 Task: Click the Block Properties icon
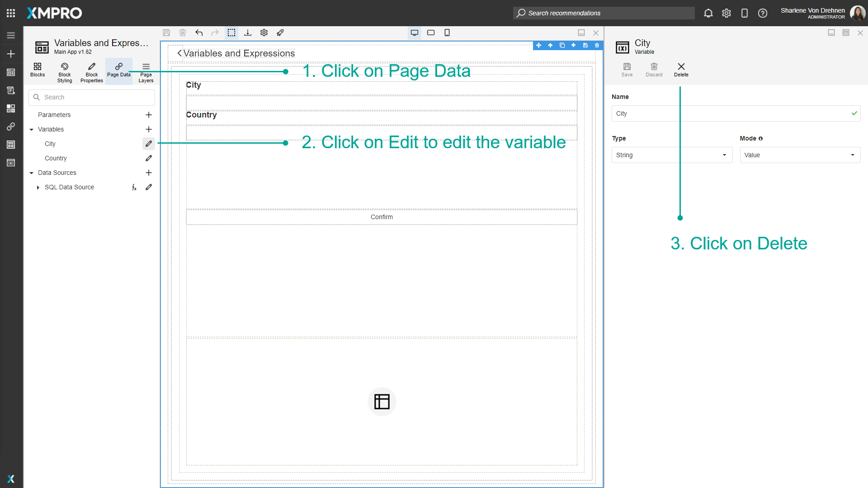(91, 71)
